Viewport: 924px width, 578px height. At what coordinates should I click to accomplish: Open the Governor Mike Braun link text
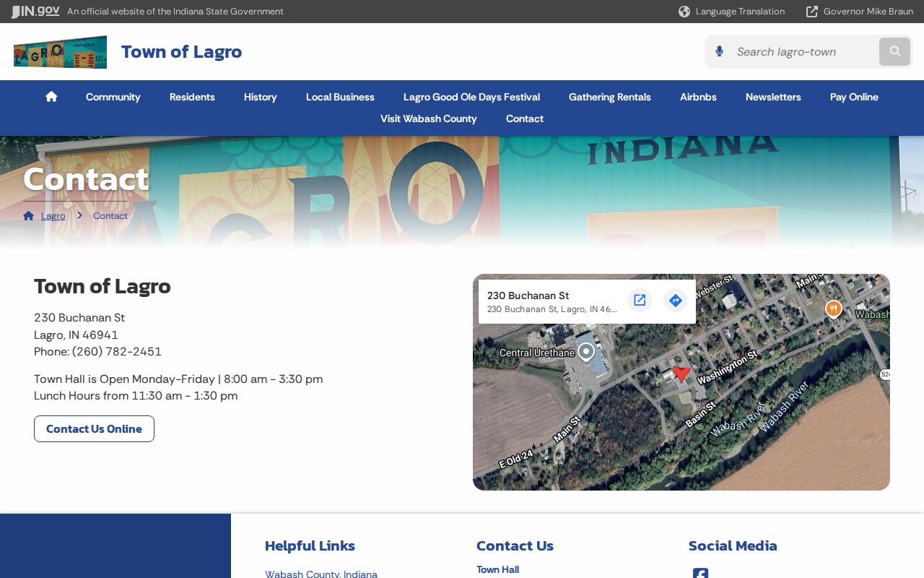[868, 12]
